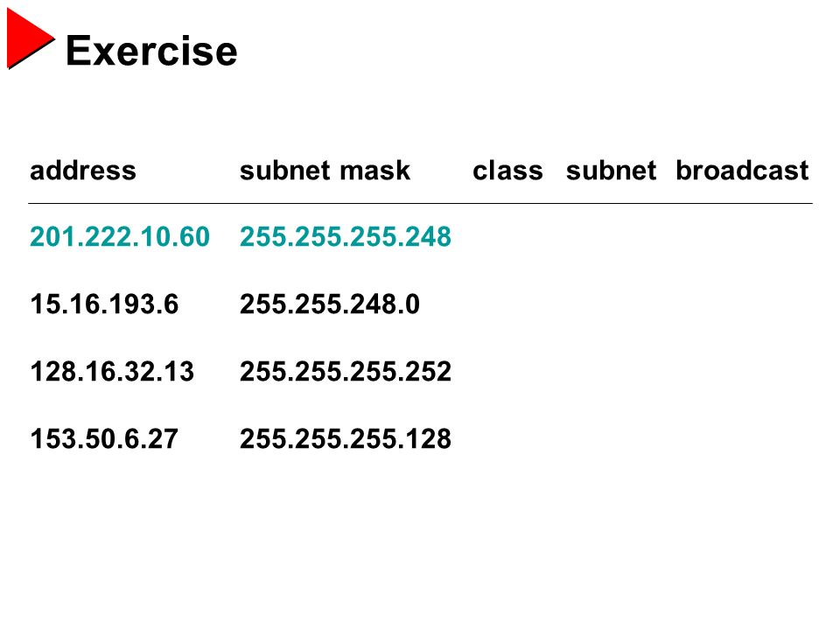The width and height of the screenshot is (840, 630).
Task: Select the Exercise title text
Action: tap(151, 51)
